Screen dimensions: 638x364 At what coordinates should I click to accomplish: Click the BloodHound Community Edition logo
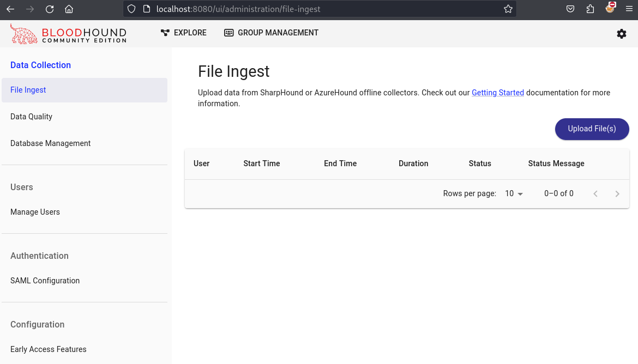click(x=68, y=34)
